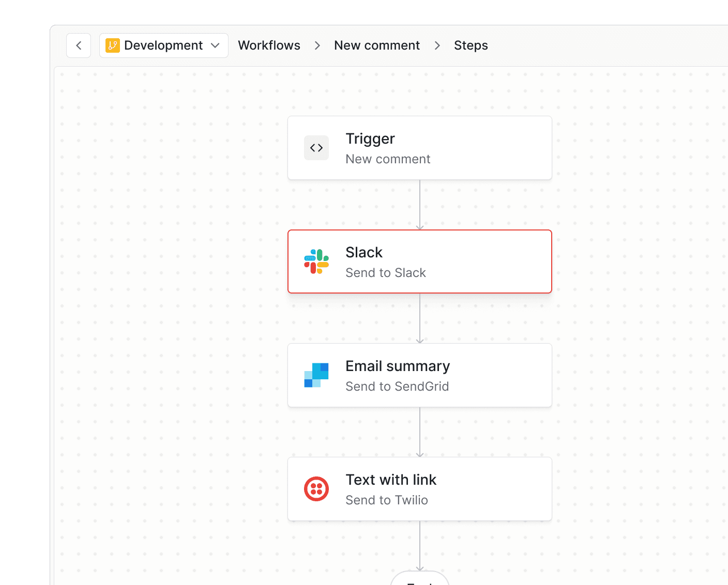The image size is (728, 585).
Task: Select the Slack logo icon
Action: (316, 261)
